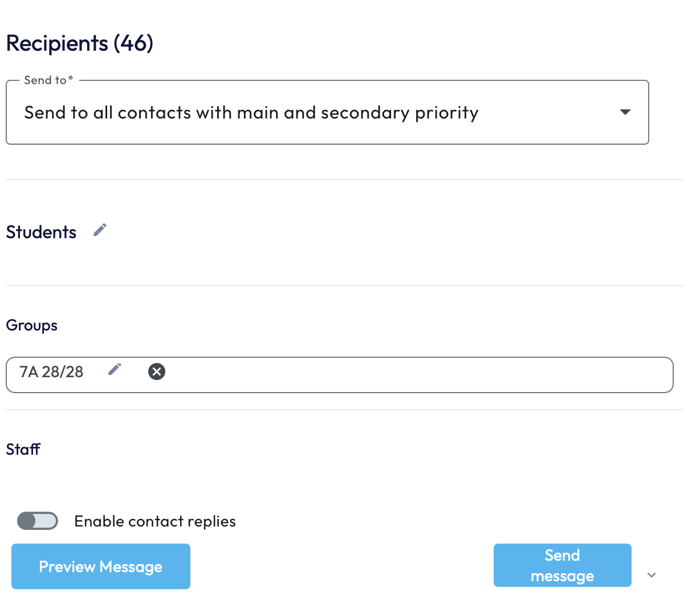
Task: Click the Groups section heading
Action: pyautogui.click(x=32, y=325)
